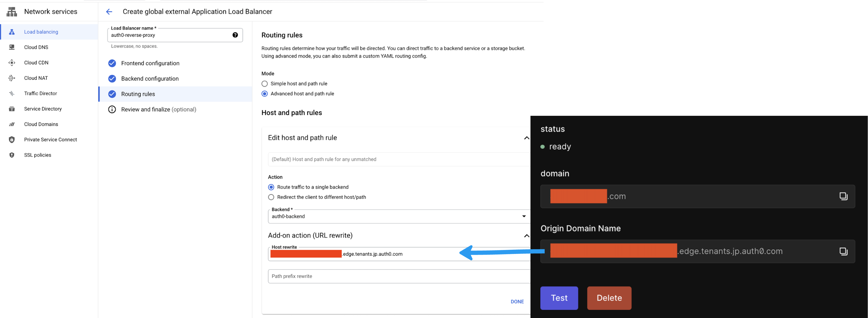This screenshot has width=868, height=318.
Task: Open SSL policies in sidebar
Action: 37,155
